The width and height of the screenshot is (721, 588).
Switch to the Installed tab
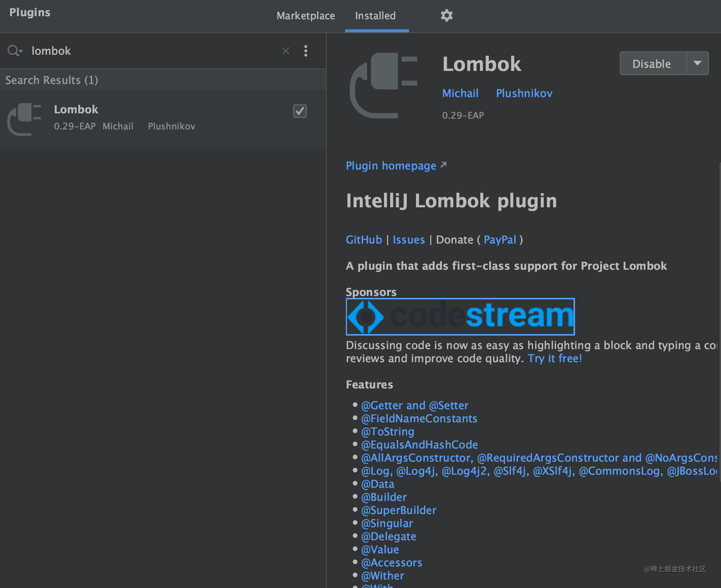[x=375, y=16]
